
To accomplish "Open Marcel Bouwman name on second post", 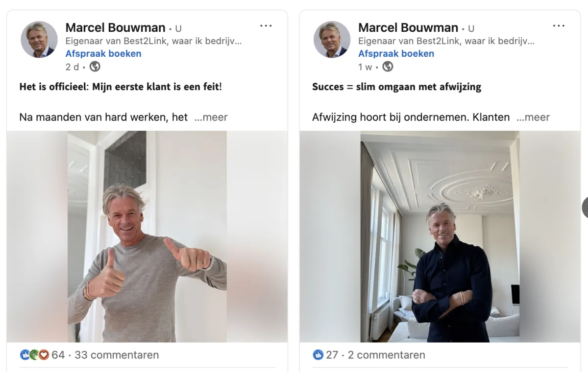I will (x=408, y=27).
